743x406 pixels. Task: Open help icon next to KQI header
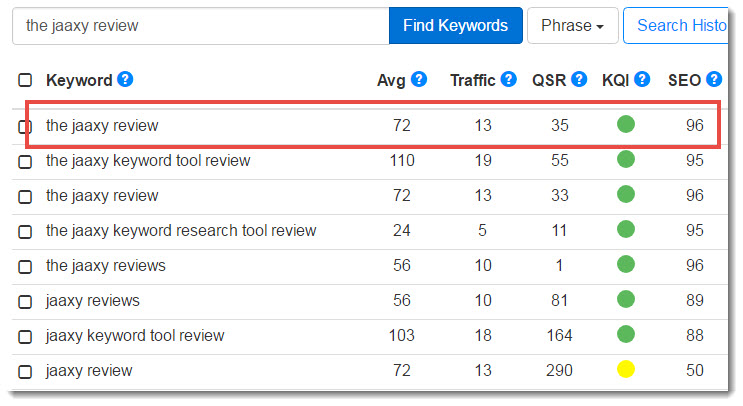[642, 79]
